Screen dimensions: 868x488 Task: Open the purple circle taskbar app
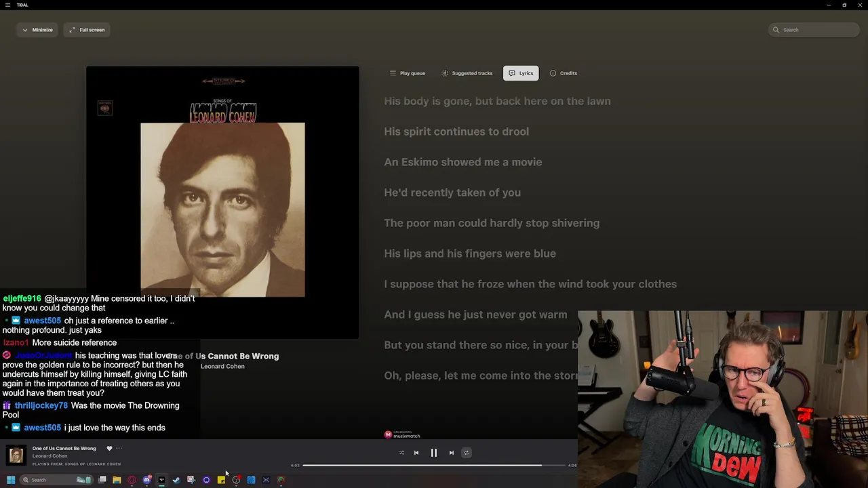[206, 480]
